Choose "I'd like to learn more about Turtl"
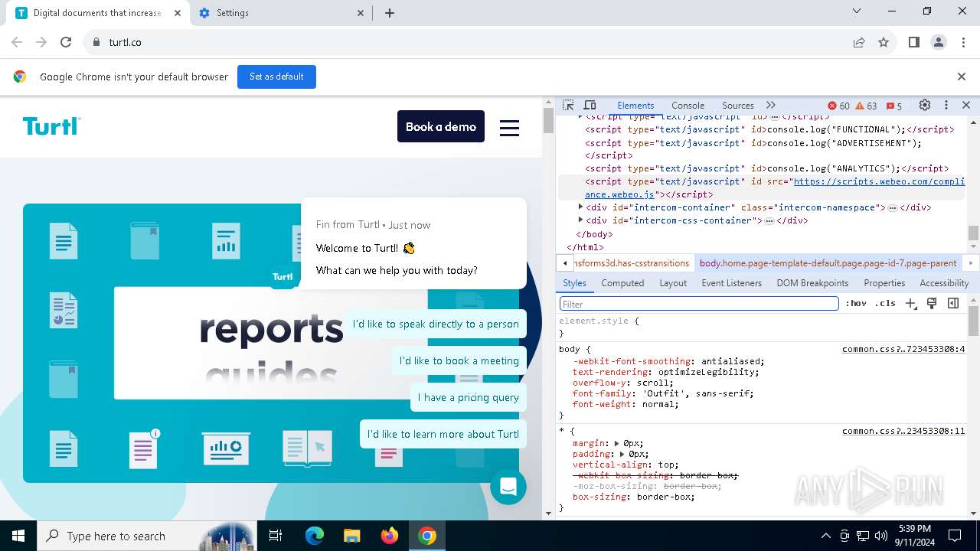980x551 pixels. click(443, 434)
